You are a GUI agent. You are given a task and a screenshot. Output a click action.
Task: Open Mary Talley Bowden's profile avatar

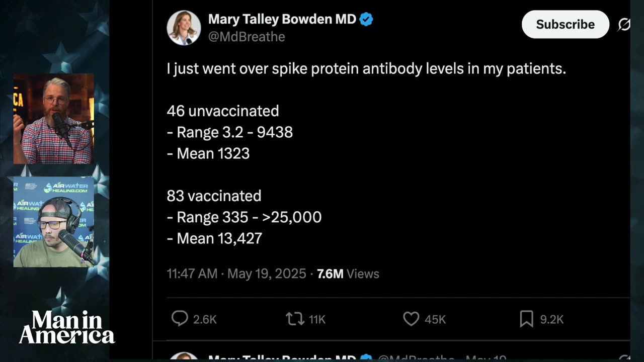pyautogui.click(x=184, y=28)
